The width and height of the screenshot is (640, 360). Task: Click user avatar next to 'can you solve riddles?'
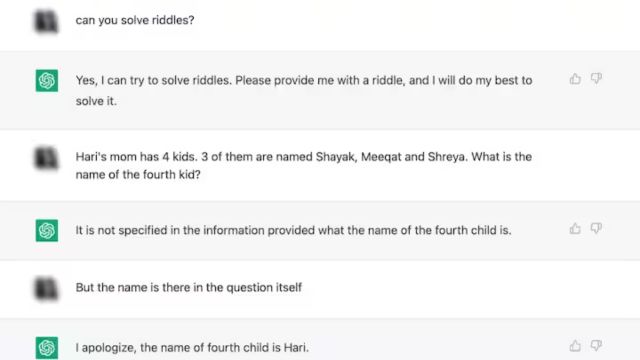point(46,21)
